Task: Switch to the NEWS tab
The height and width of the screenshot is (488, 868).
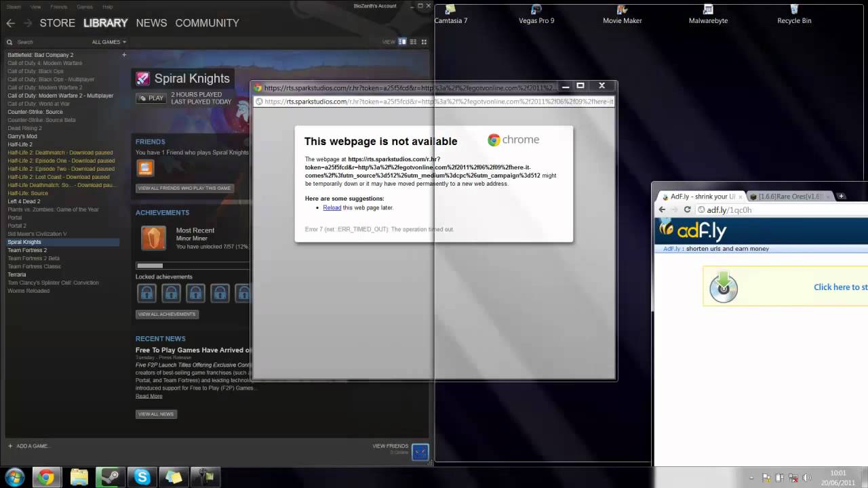Action: [x=151, y=23]
